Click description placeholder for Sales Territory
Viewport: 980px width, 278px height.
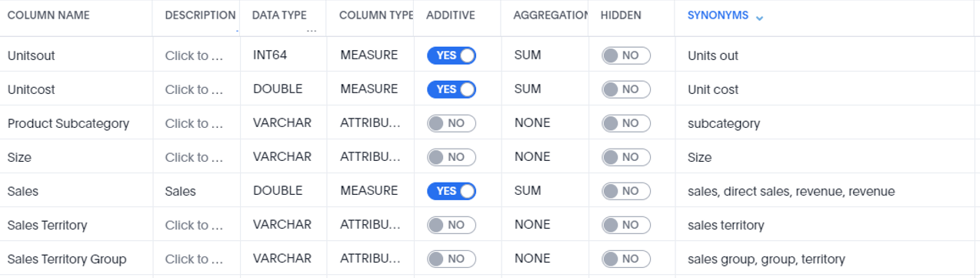click(x=194, y=225)
